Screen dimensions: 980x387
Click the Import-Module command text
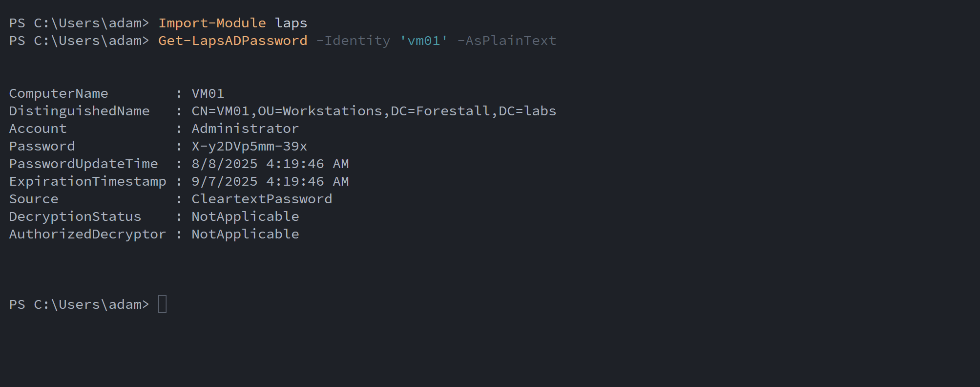[212, 23]
